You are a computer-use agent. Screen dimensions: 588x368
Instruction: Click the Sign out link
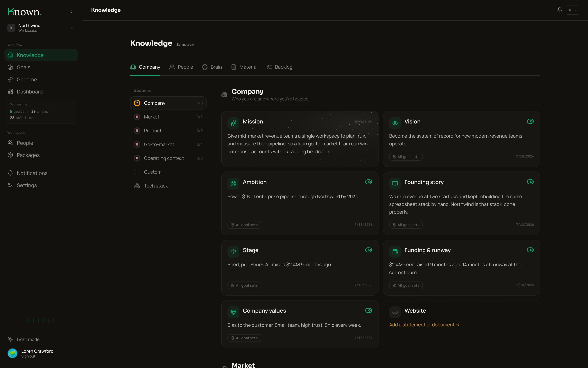28,356
